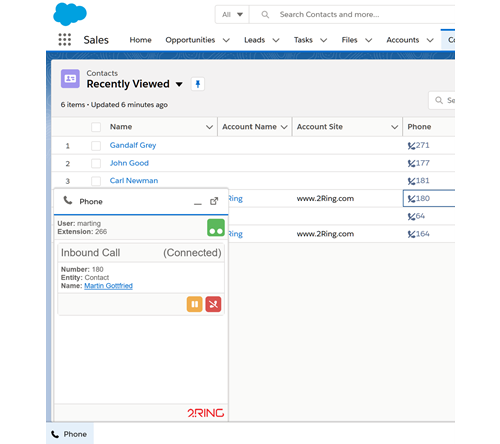The width and height of the screenshot is (500, 444).
Task: Expand the Accounts nav chevron
Action: [x=430, y=40]
